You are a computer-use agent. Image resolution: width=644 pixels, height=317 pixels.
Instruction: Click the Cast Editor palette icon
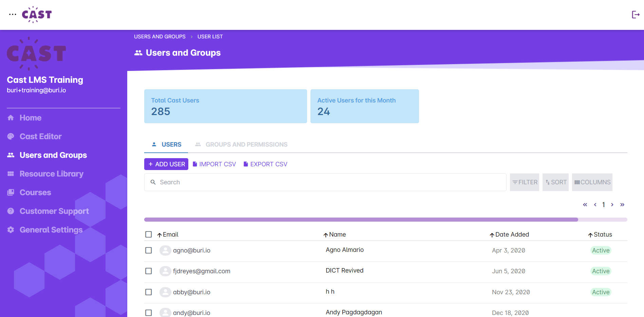pos(11,136)
